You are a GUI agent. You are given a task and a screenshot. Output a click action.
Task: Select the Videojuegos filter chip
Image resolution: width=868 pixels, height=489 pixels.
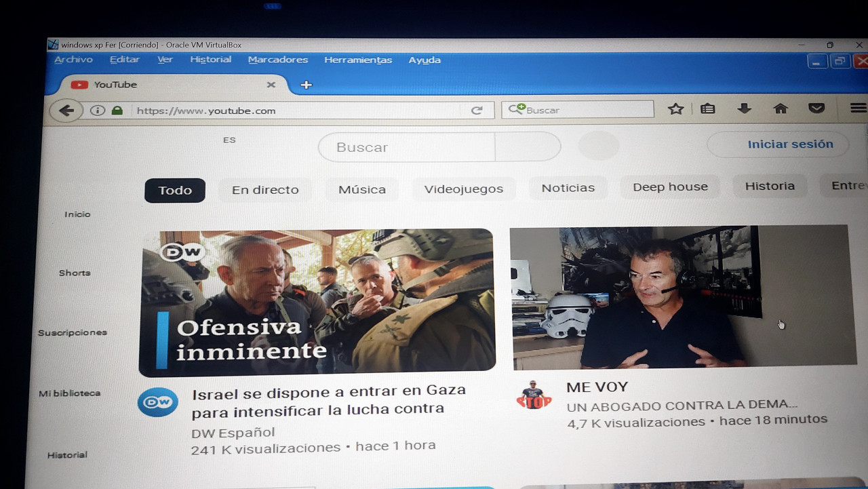pos(464,189)
